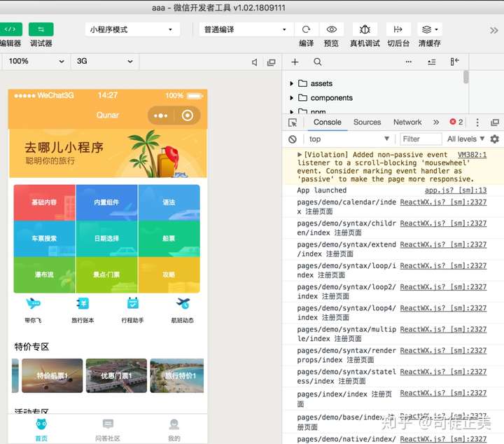Open the 特价机票1 thumbnail

[52, 375]
